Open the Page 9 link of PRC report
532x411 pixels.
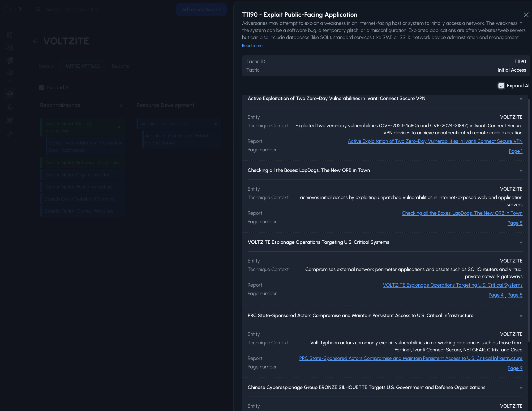[515, 368]
